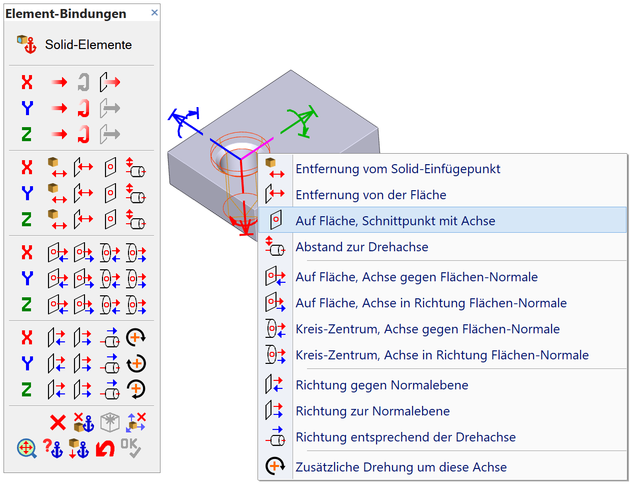
Task: Click the question mark anchor icon
Action: click(54, 449)
